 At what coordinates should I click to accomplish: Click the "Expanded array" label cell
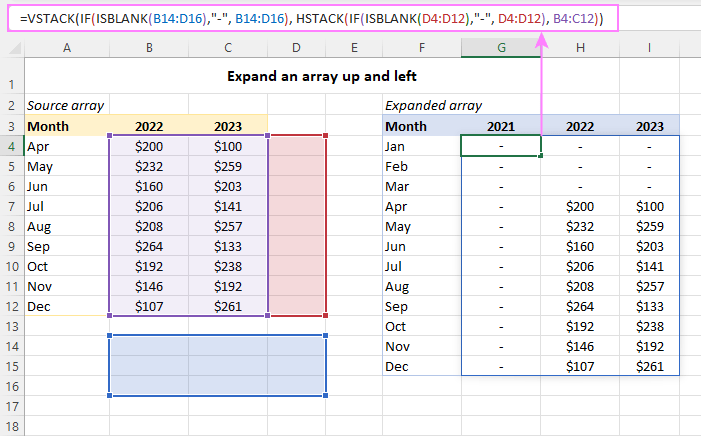coord(433,106)
